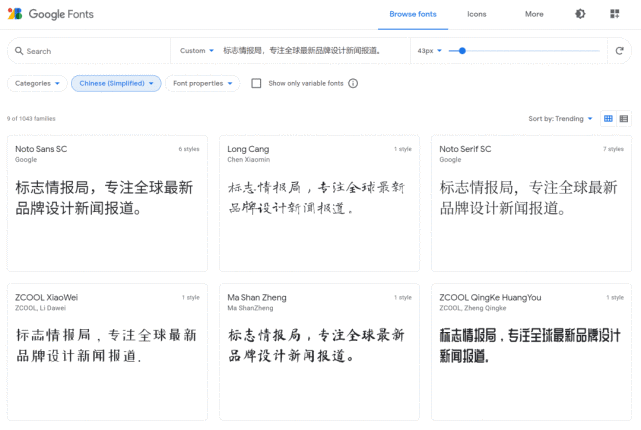Open the Long Cang font card

point(319,204)
